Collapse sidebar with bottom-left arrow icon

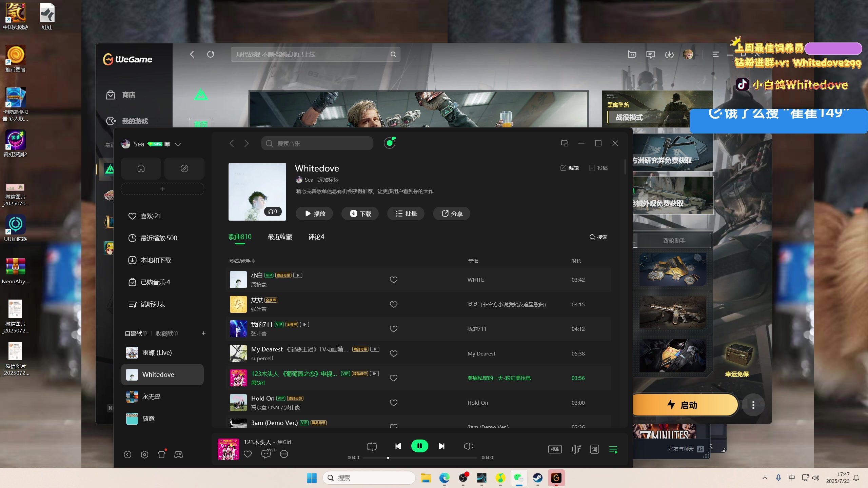tap(127, 454)
